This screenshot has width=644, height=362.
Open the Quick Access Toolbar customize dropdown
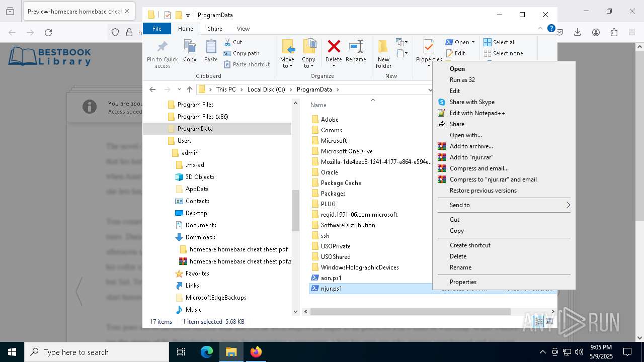tap(188, 15)
